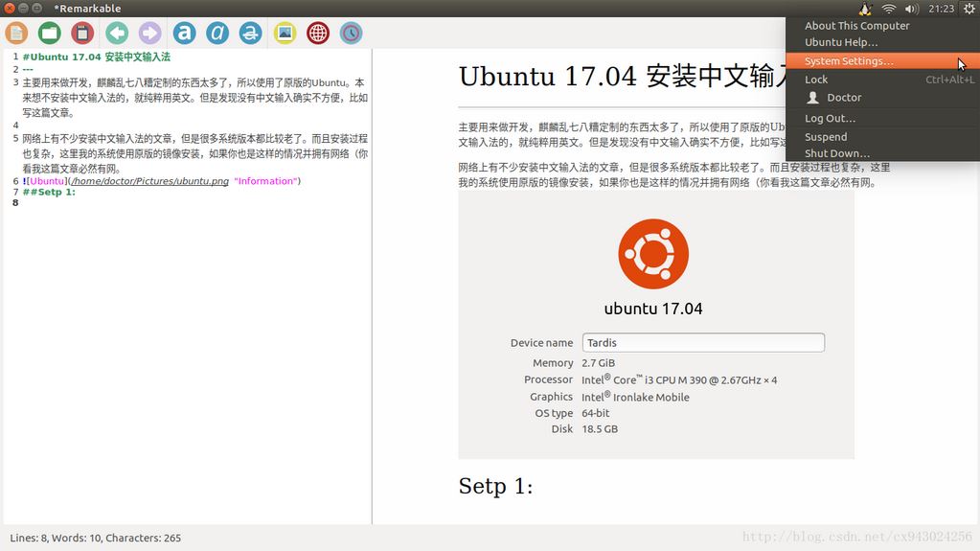Click the "Information" title string in line 6
Screen dimensions: 980x551
pyautogui.click(x=265, y=181)
